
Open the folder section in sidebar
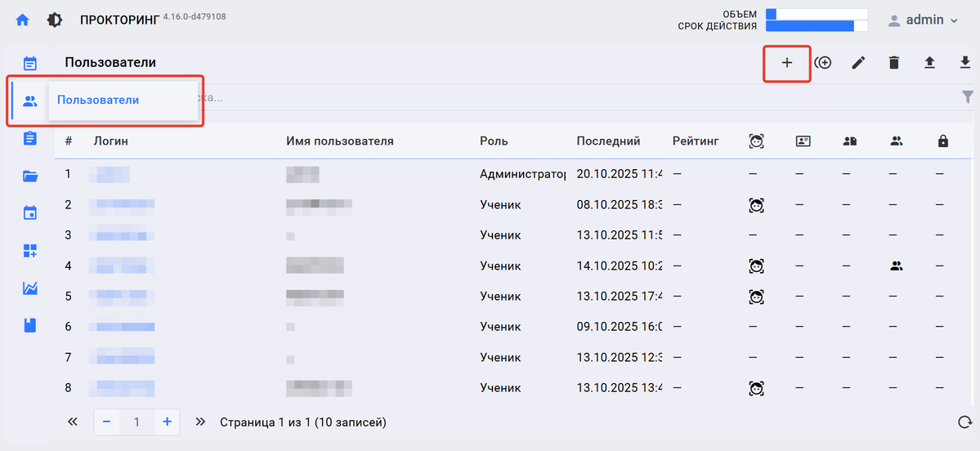point(30,176)
